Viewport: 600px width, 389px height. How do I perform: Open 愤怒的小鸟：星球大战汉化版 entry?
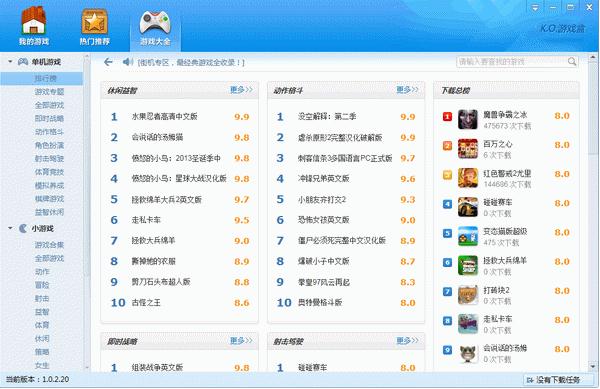click(x=179, y=179)
